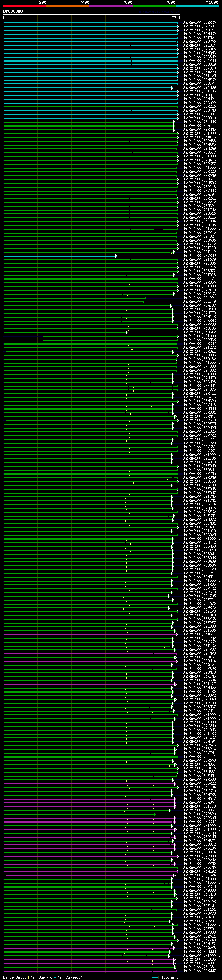Select label UniRef100_Q84VG3
Viewport: 222px width, 980px height.
199,60
